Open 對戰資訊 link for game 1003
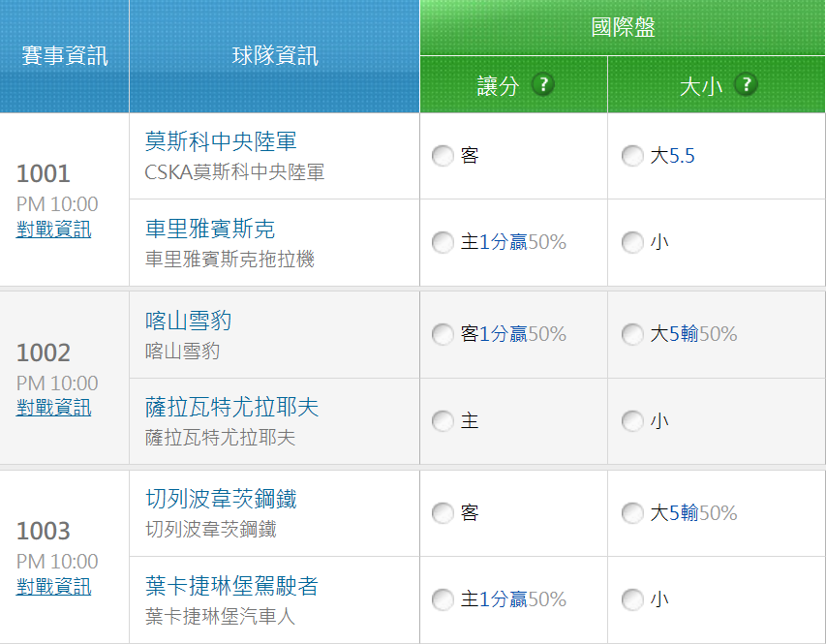The image size is (826, 644). tap(54, 587)
